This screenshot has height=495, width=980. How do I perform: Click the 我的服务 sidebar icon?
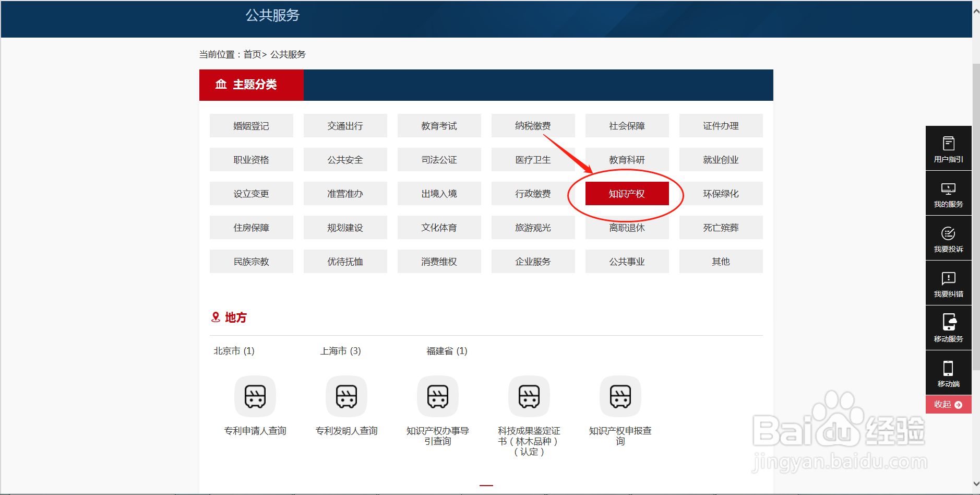point(948,193)
